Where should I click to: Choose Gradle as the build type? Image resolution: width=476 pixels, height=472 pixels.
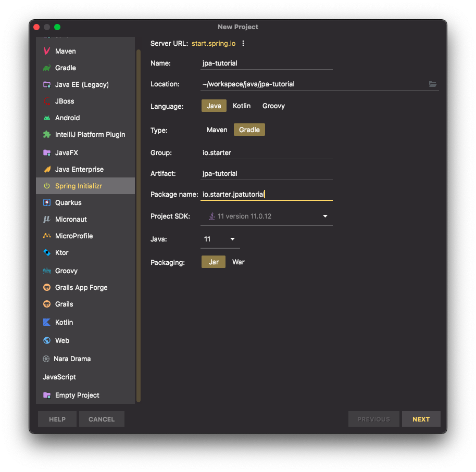coord(249,130)
